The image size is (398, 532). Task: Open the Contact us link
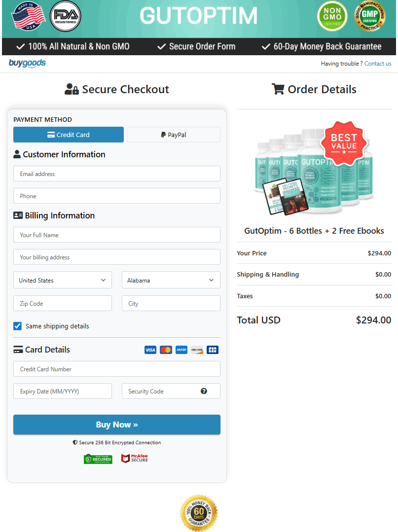pyautogui.click(x=378, y=64)
